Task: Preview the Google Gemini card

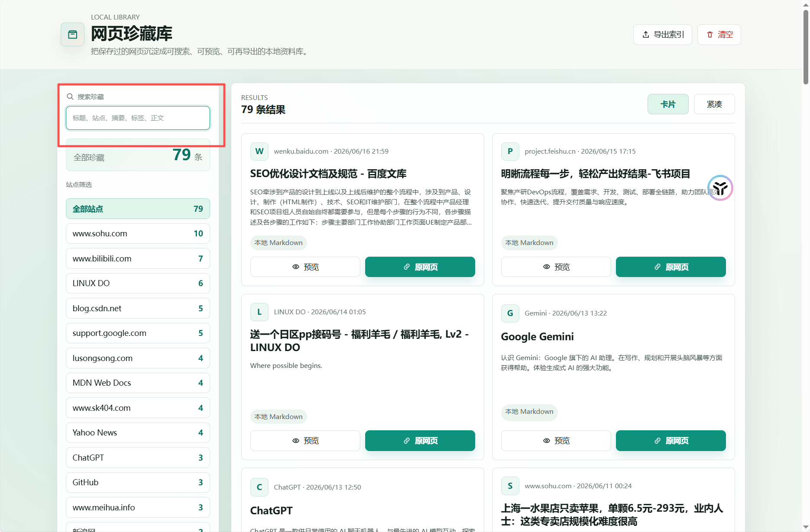Action: (556, 441)
